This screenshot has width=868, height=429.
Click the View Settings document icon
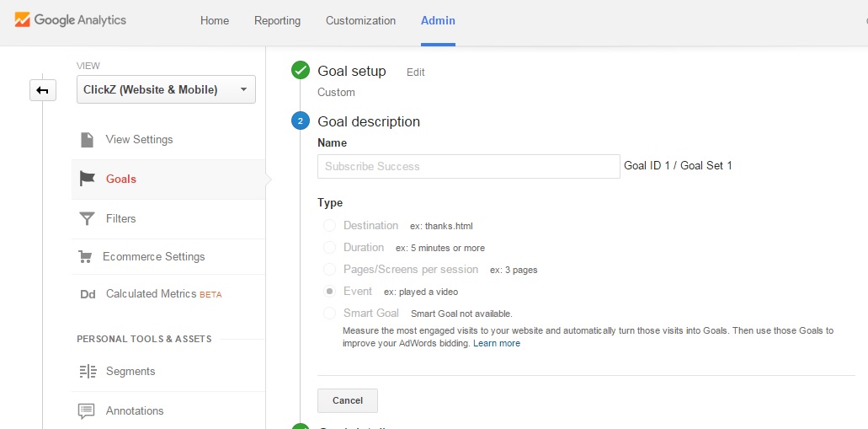[x=87, y=140]
